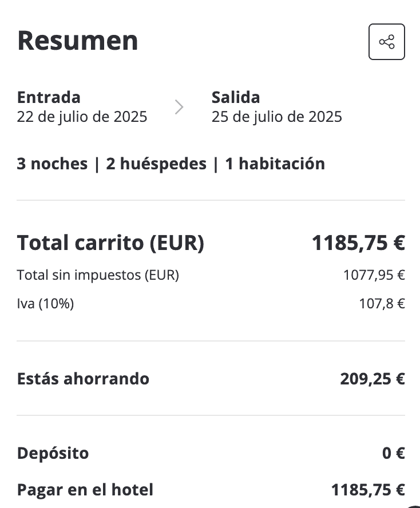Click check-in date 22 de julio de 2025
This screenshot has height=508, width=420.
pos(82,117)
